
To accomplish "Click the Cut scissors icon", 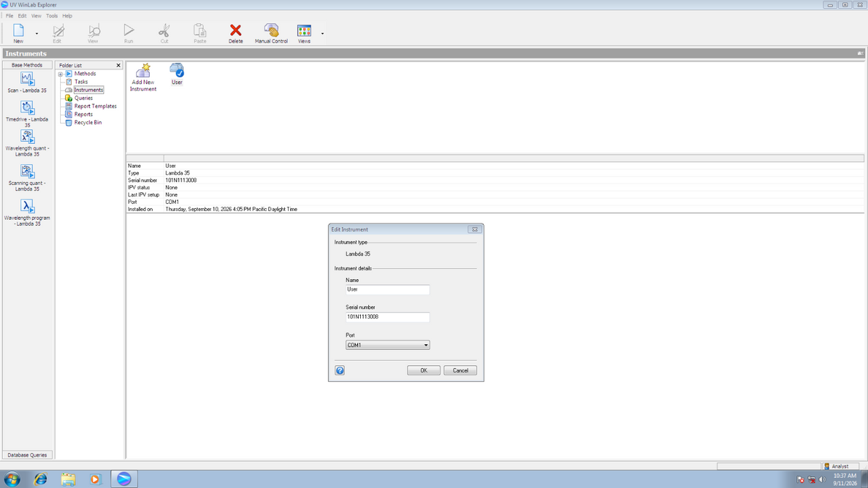I will pyautogui.click(x=164, y=30).
